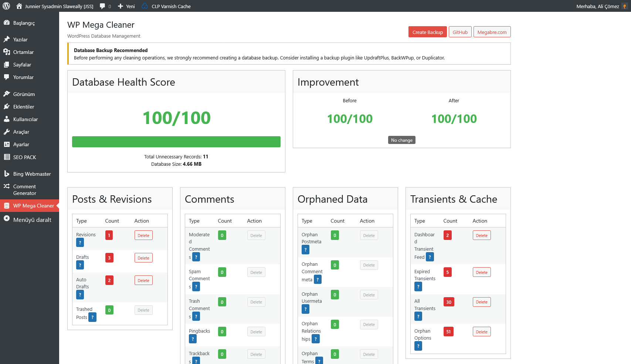Click help icon for Dashboard Transient Feed
Image resolution: width=631 pixels, height=364 pixels.
point(430,257)
